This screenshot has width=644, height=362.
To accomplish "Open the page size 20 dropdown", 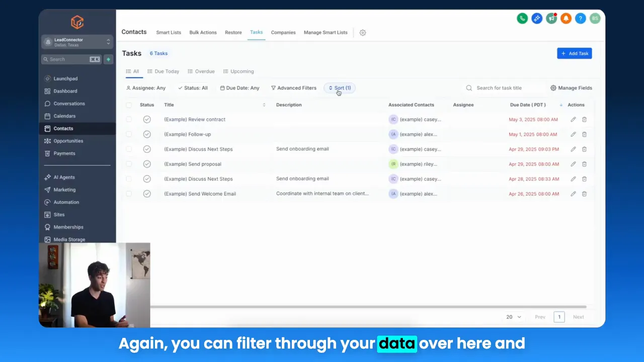I will (512, 317).
